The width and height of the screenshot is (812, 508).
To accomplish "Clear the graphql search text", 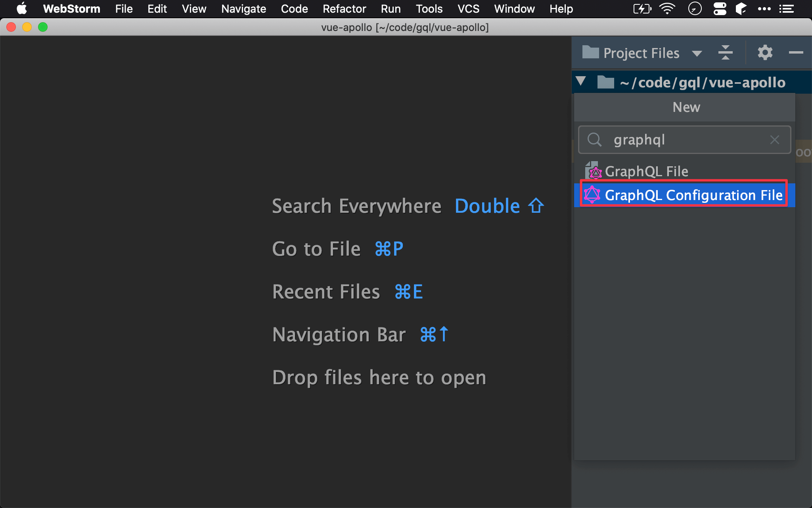I will [774, 140].
